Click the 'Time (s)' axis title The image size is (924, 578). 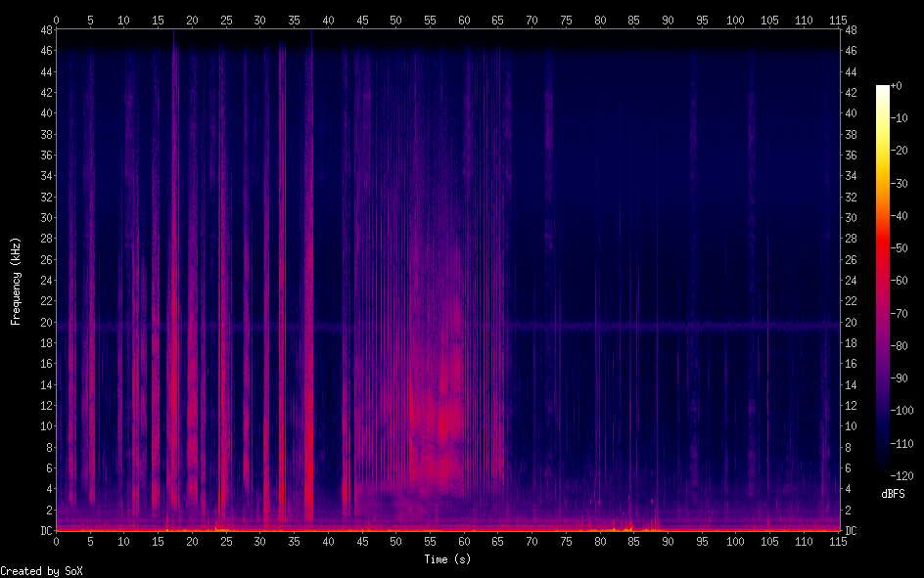[446, 558]
